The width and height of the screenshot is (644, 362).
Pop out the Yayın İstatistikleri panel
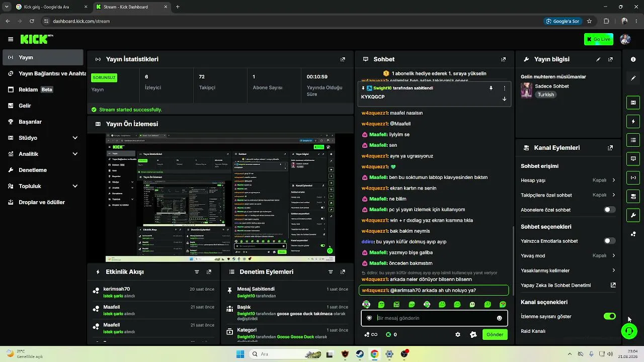click(x=343, y=59)
